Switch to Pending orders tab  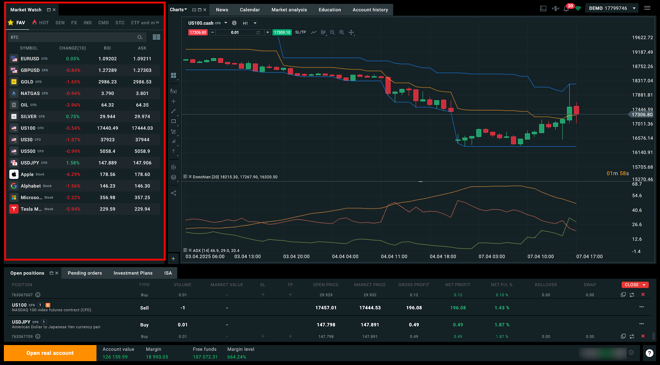click(85, 273)
